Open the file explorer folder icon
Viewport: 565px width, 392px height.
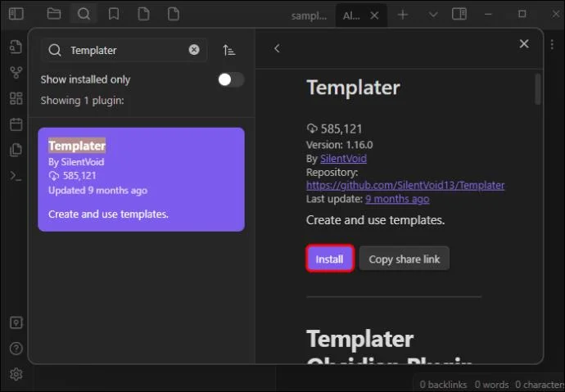pos(54,14)
